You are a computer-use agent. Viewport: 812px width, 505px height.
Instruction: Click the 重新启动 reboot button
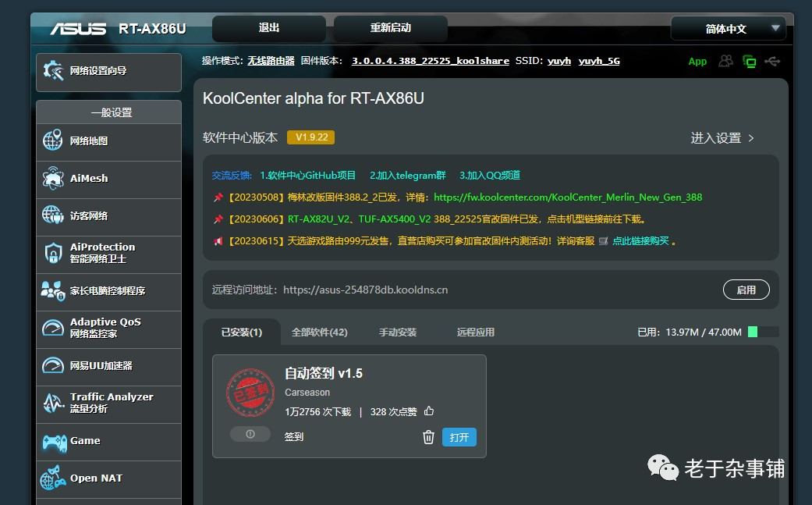(x=391, y=28)
